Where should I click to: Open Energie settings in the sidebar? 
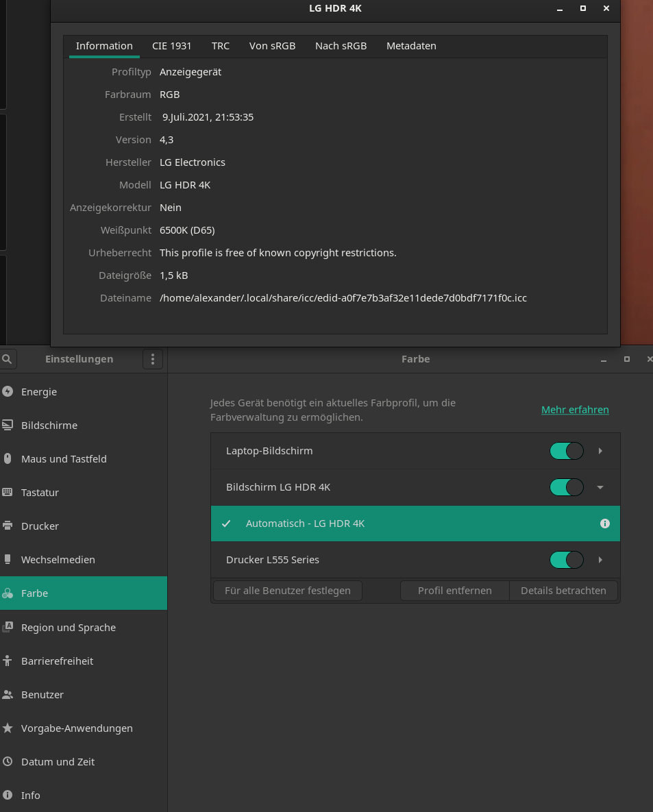pyautogui.click(x=84, y=392)
